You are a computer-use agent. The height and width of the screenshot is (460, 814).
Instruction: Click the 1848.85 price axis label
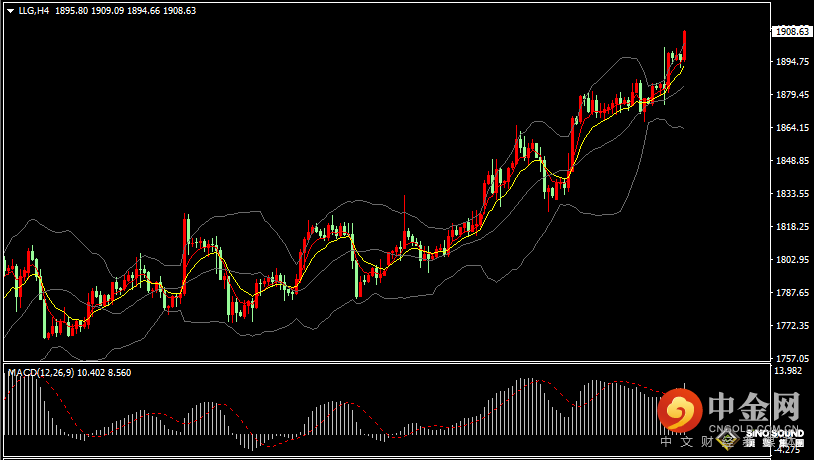pos(791,161)
